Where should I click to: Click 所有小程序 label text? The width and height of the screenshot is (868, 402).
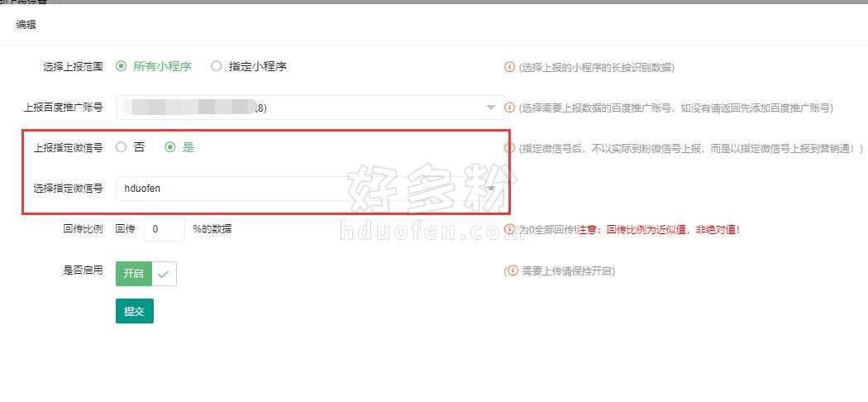pyautogui.click(x=162, y=66)
